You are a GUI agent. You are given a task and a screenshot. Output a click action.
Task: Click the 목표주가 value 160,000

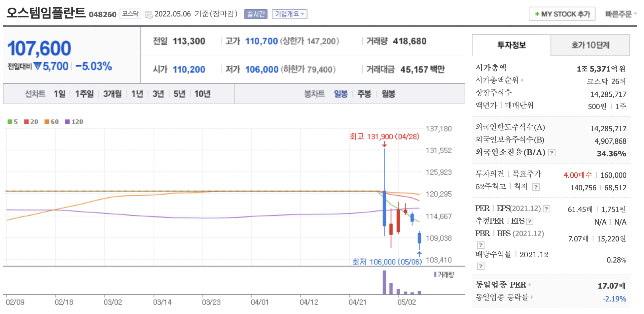[613, 175]
